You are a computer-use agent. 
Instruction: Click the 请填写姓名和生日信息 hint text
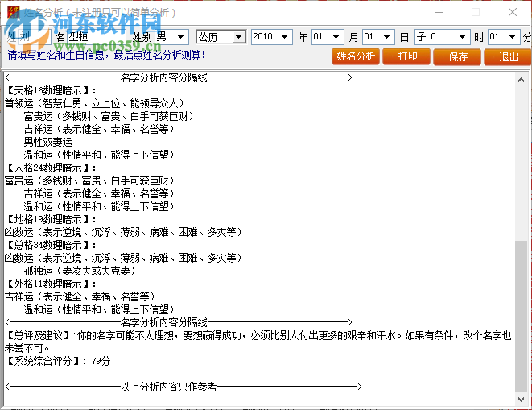(x=106, y=55)
